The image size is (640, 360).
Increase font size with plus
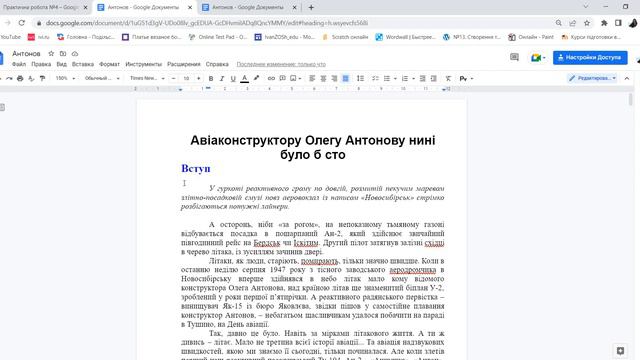(199, 78)
